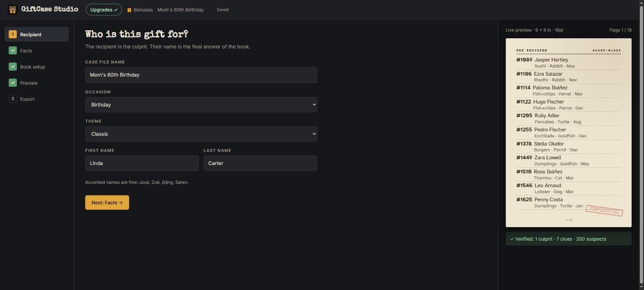Click the 'Page 1 / 19' indicator
The image size is (644, 290).
click(x=620, y=30)
